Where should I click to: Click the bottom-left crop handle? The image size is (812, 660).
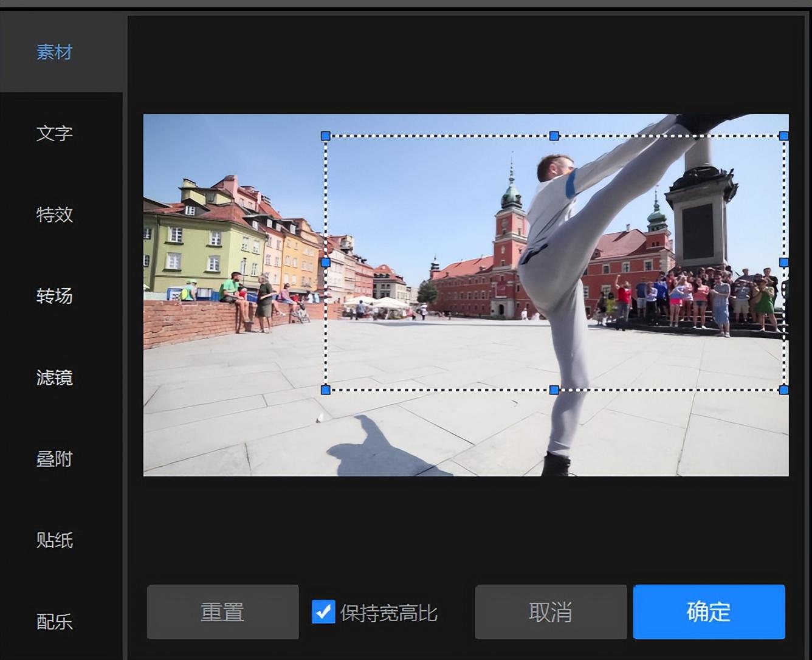325,390
